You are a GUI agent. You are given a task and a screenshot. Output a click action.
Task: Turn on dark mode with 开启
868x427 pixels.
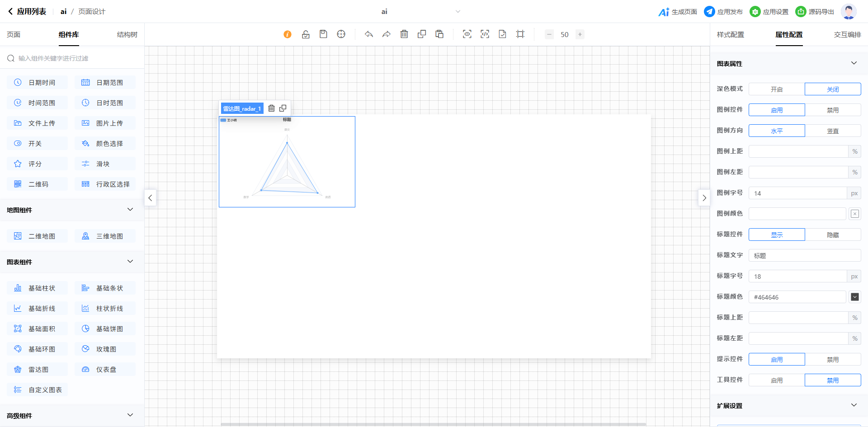click(776, 89)
